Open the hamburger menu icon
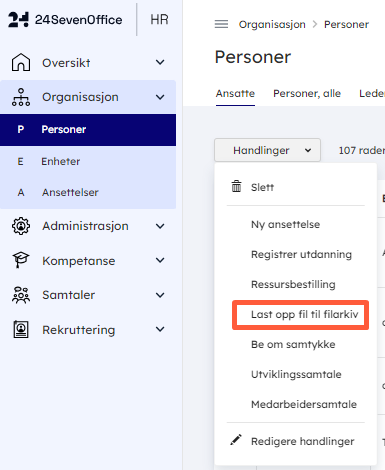 pos(221,24)
